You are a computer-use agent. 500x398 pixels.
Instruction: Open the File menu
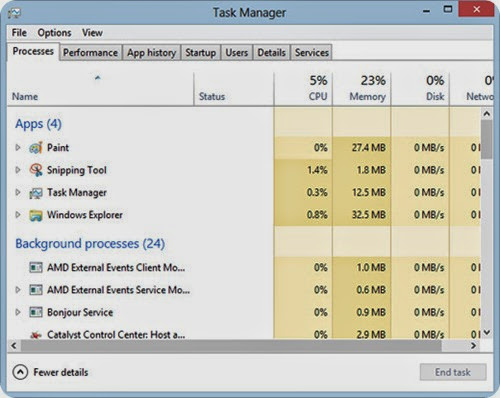coord(19,33)
